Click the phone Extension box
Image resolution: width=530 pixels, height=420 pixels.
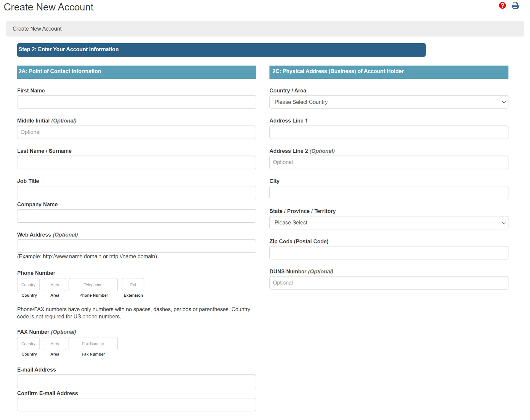pos(133,285)
